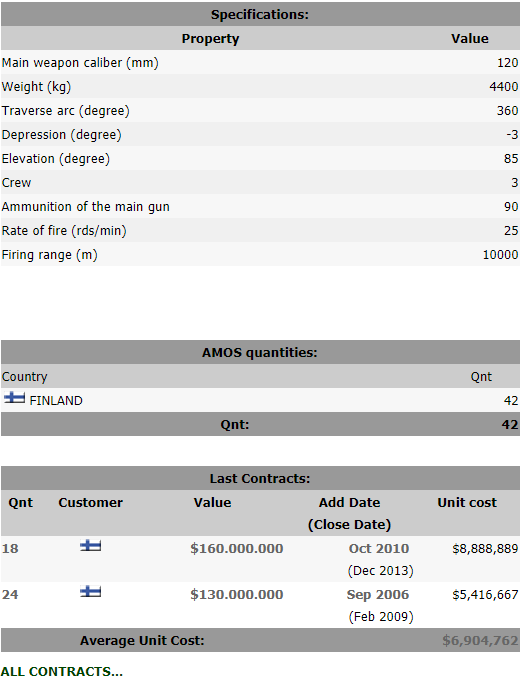The image size is (522, 696).
Task: Click the Specifications: table header
Action: pos(260,15)
